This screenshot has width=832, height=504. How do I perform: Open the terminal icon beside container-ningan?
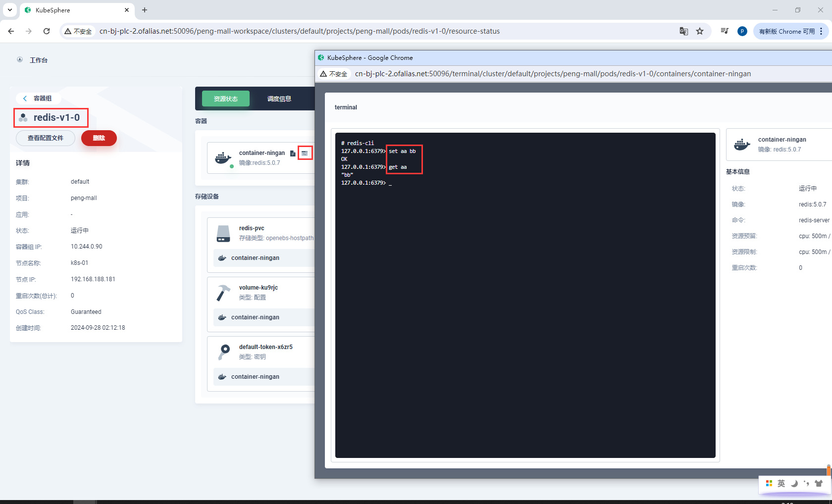305,153
